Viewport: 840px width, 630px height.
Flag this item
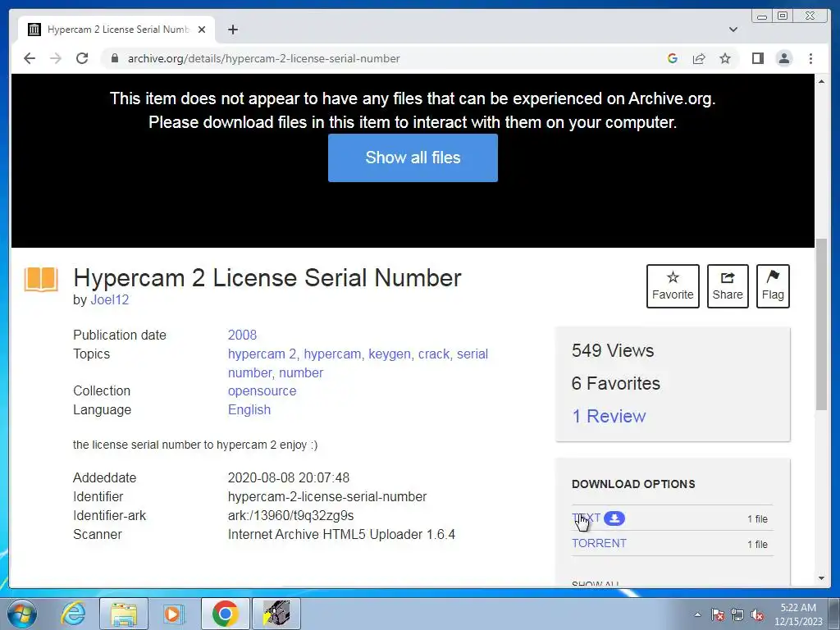click(773, 286)
